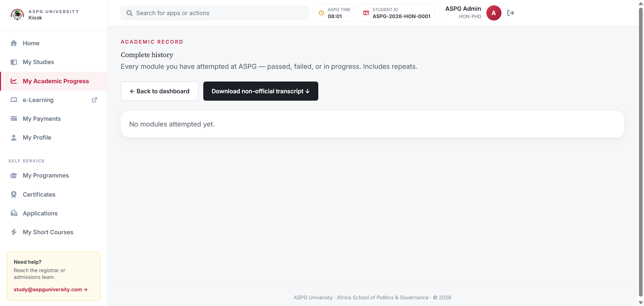The height and width of the screenshot is (306, 644).
Task: Open the Certificates section
Action: (54, 195)
